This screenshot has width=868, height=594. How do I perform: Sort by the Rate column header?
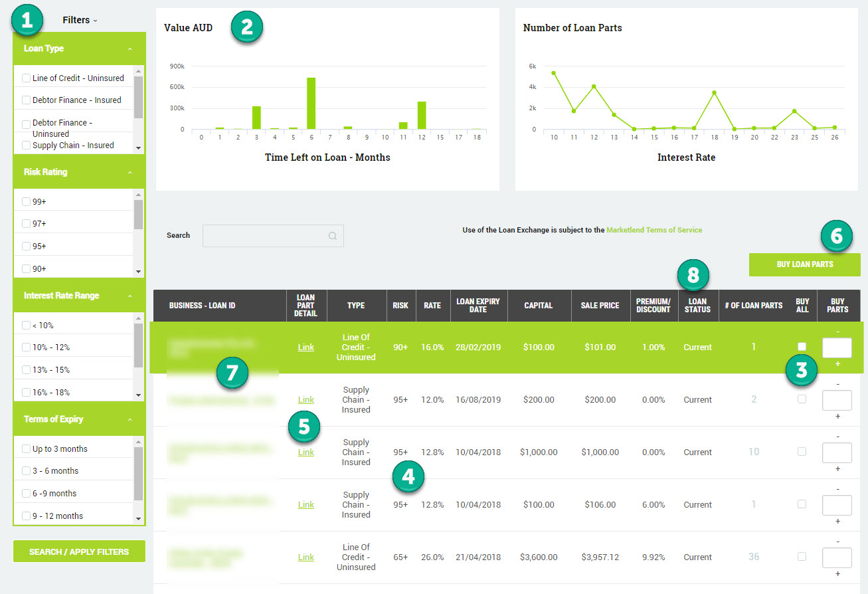432,306
